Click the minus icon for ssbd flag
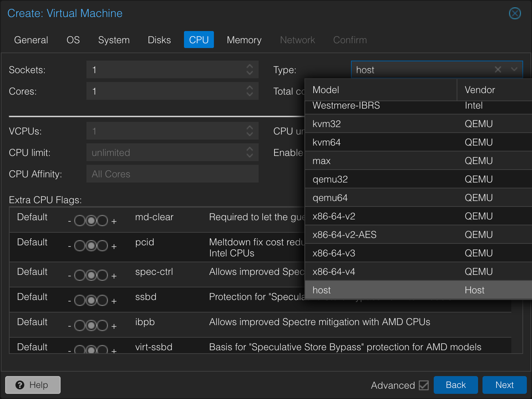This screenshot has width=532, height=399. [x=69, y=301]
